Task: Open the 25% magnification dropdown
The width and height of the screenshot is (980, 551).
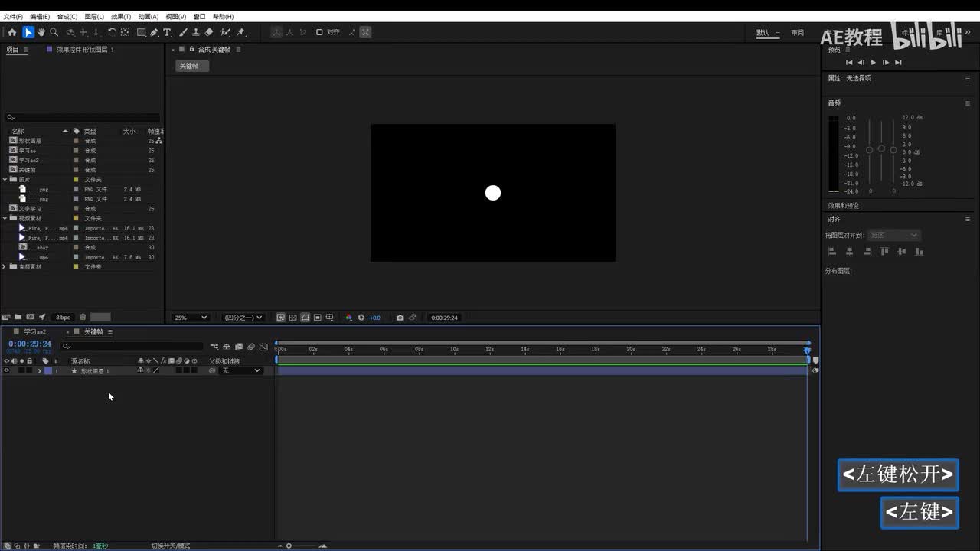Action: [x=191, y=318]
